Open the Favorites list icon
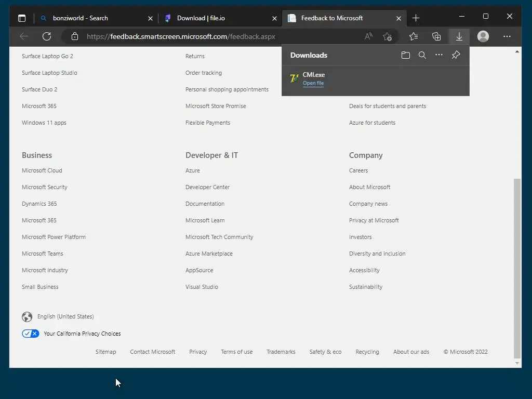 [x=413, y=36]
